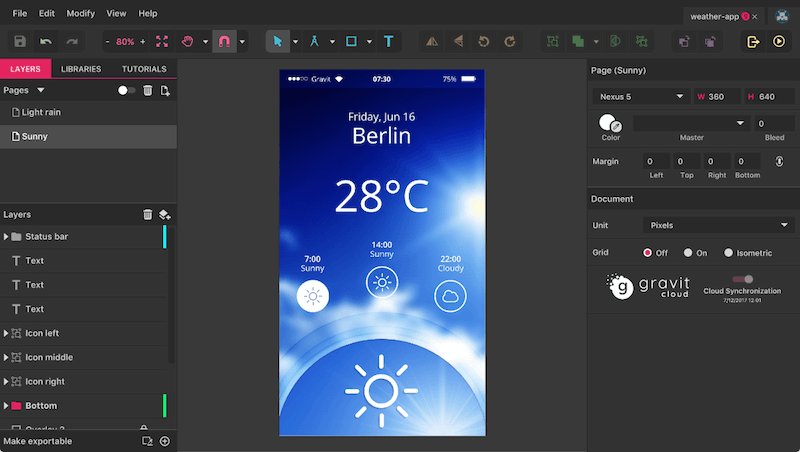Viewport: 800px width, 452px height.
Task: Click the new layer icon
Action: (x=164, y=214)
